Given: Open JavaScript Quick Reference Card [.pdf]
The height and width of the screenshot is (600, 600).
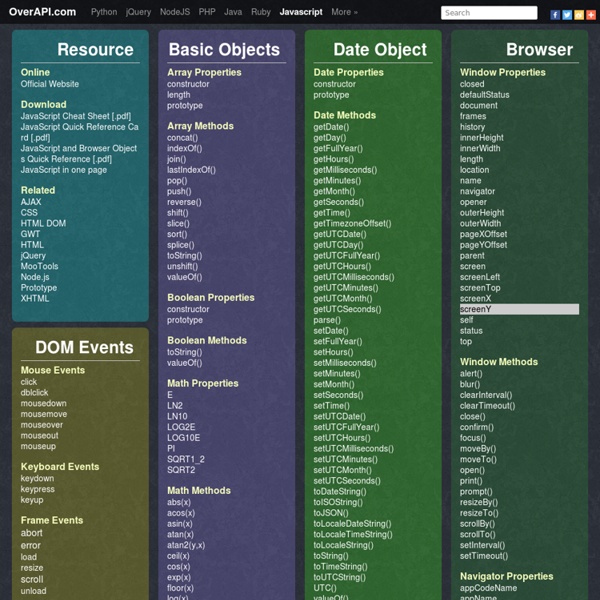Looking at the screenshot, I should click(x=80, y=132).
